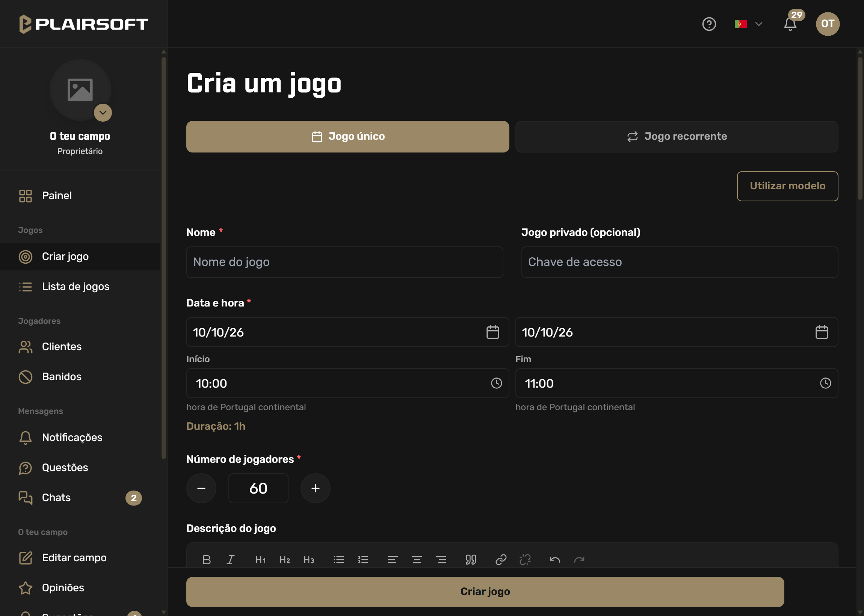Open Banidos in sidebar
This screenshot has height=616, width=864.
(80, 377)
